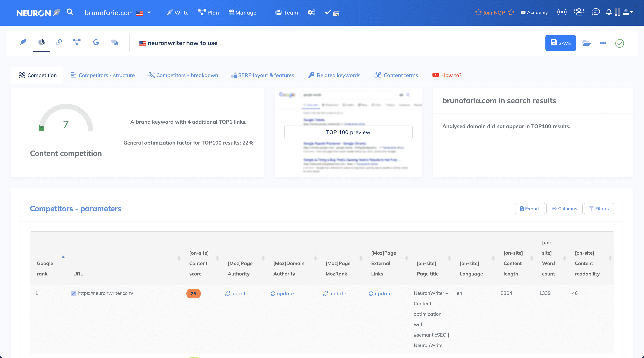Sort by Language column

tap(475, 258)
